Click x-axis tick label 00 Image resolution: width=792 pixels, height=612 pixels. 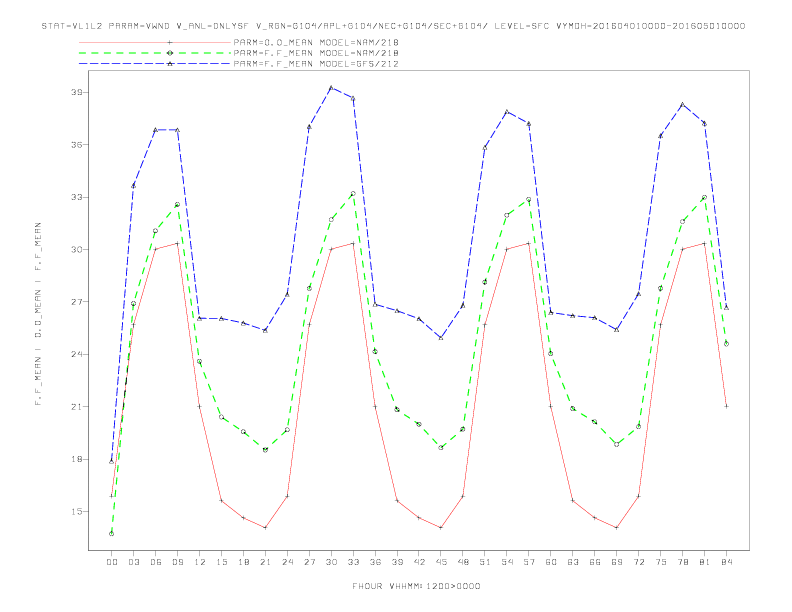pos(112,562)
